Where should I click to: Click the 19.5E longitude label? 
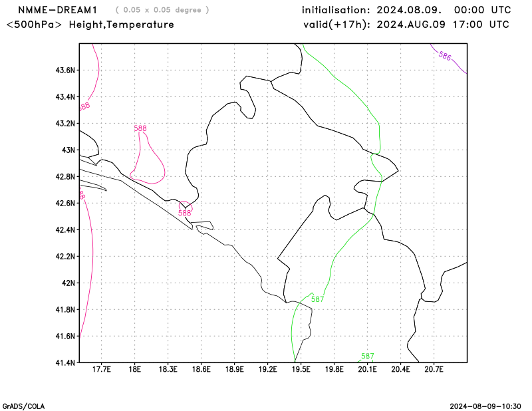(x=301, y=369)
